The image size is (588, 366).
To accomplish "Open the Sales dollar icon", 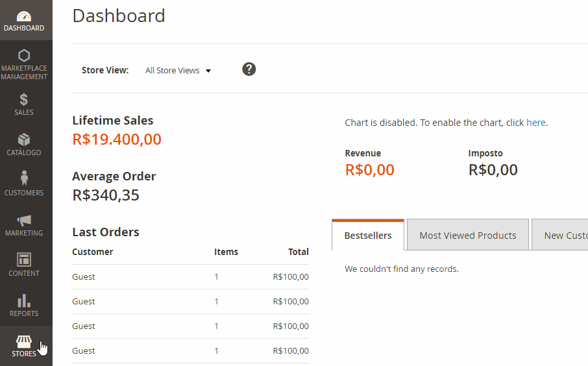I will (23, 99).
